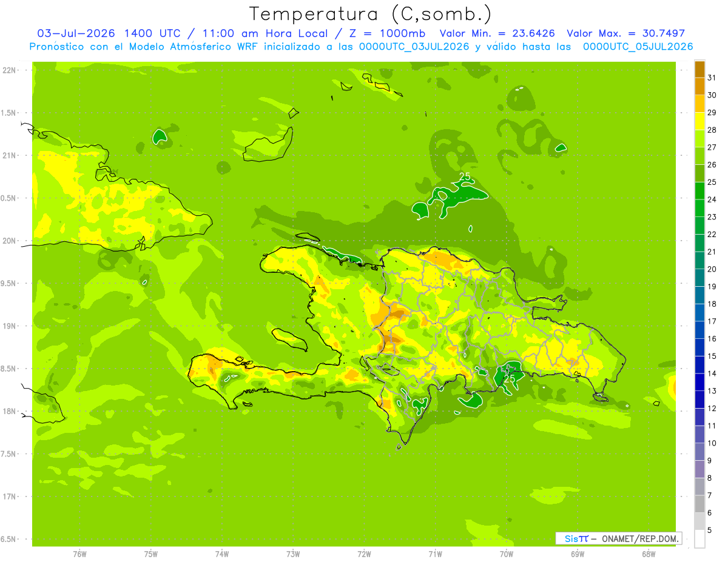The height and width of the screenshot is (562, 728).
Task: Pick the dark blue swatch between 13 and 14
Action: pyautogui.click(x=699, y=382)
